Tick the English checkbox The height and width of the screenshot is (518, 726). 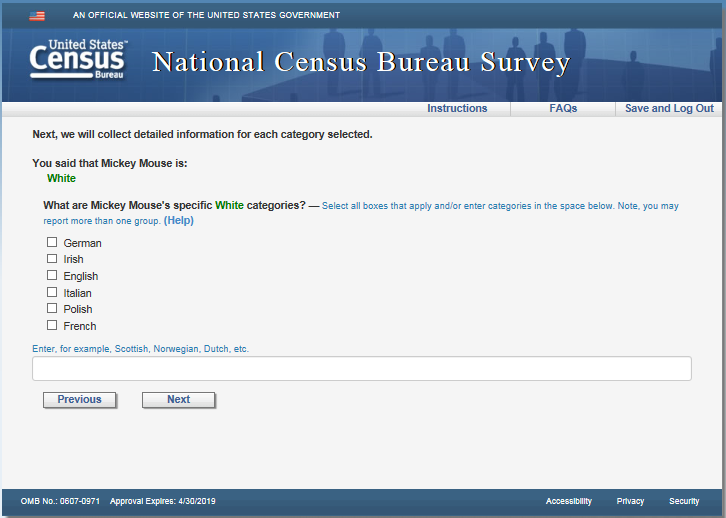tap(52, 275)
